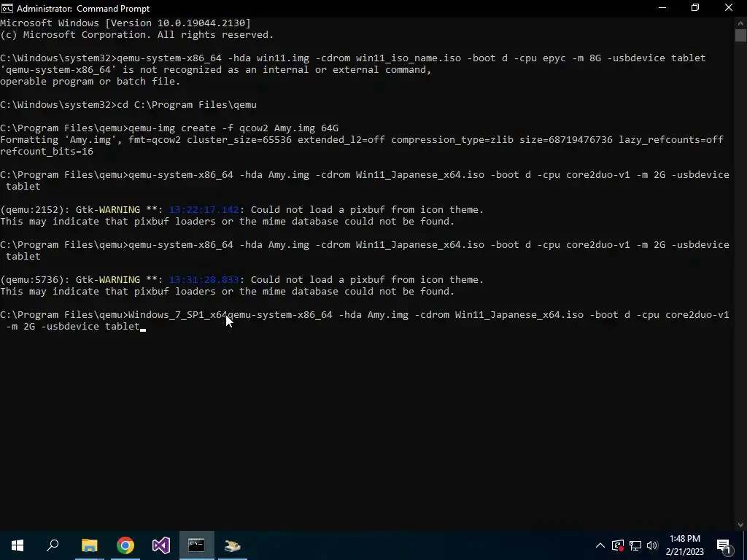Click '(c) Microsoft Corporation. All rights reserved.' text
The image size is (747, 560).
136,35
